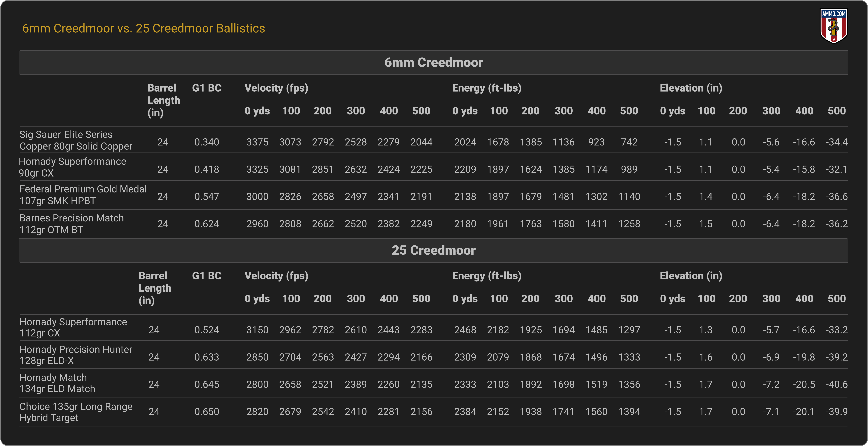Click the G1 BC value 0.524
Screen dimensions: 868x446
pos(207,330)
